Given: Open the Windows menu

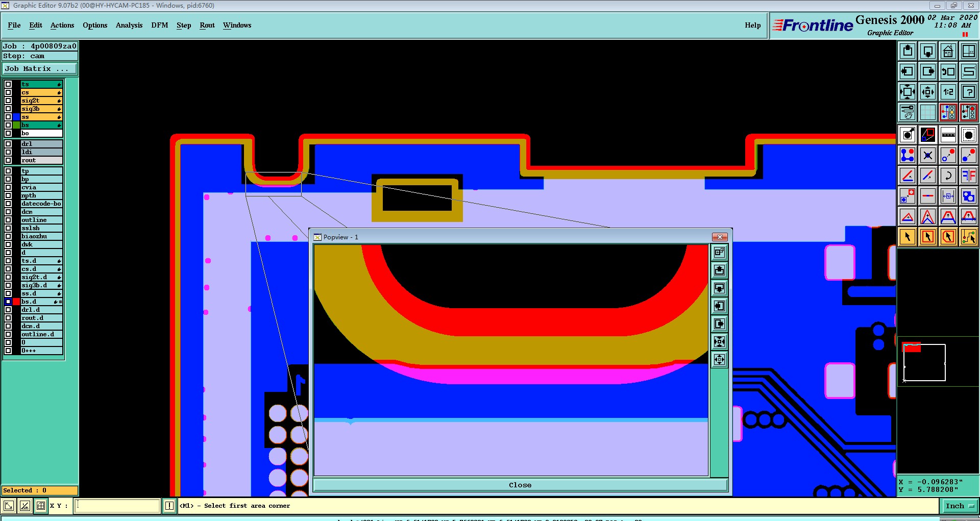Looking at the screenshot, I should (237, 25).
